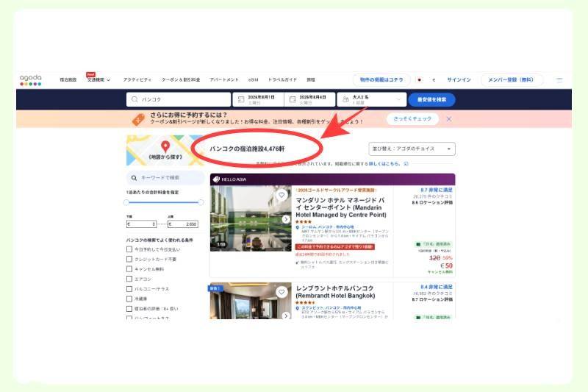Open the 並び替え: アゴダのチョイス sort dropdown

pos(412,149)
